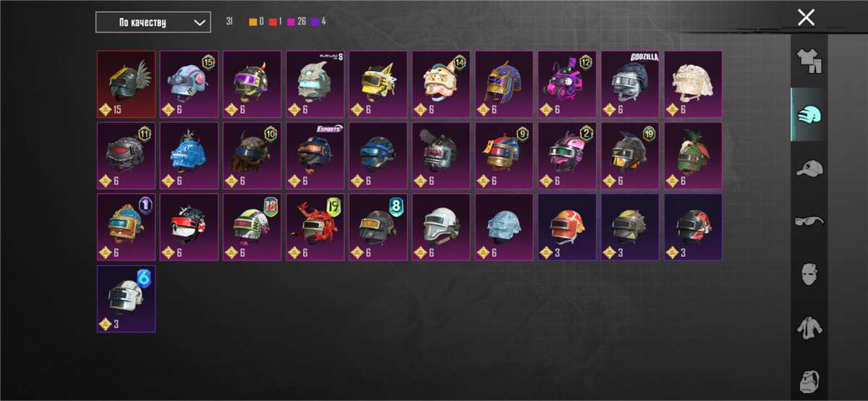The image size is (868, 401).
Task: Choose the GODZILLA helmet skin
Action: [x=630, y=84]
